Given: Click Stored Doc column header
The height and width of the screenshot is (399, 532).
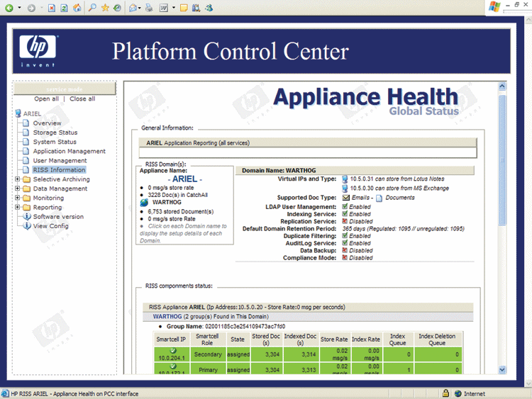Looking at the screenshot, I should 266,339.
